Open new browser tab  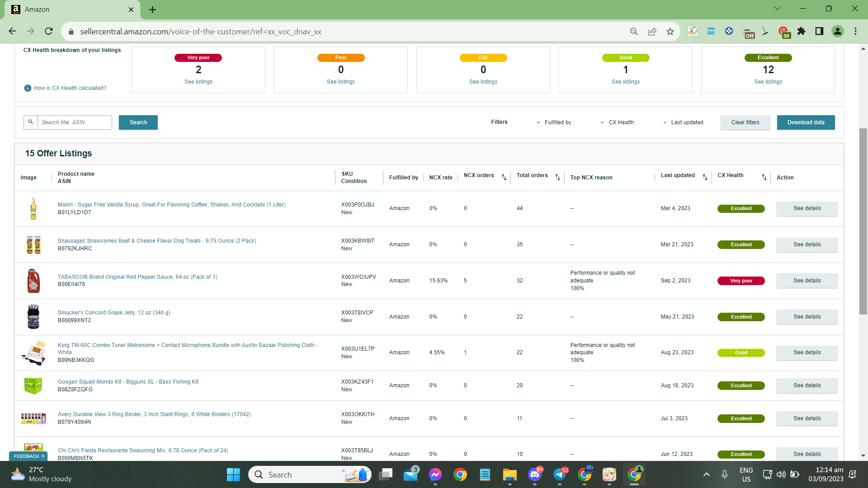153,9
